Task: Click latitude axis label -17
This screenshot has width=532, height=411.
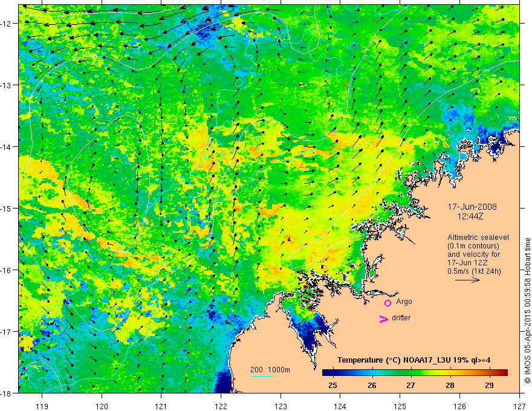Action: click(x=7, y=332)
